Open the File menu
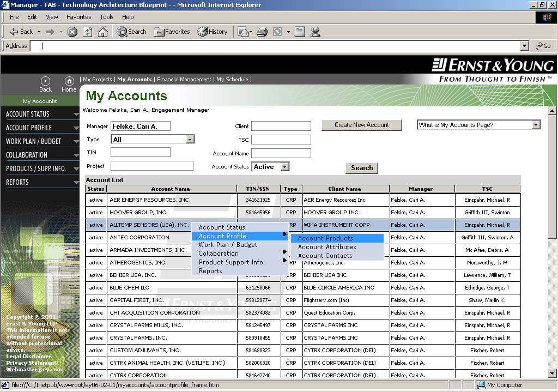Image resolution: width=558 pixels, height=392 pixels. tap(14, 17)
